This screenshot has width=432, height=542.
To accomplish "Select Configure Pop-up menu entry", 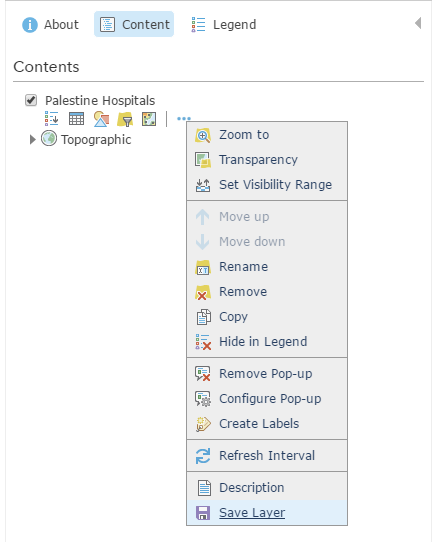I will 267,399.
